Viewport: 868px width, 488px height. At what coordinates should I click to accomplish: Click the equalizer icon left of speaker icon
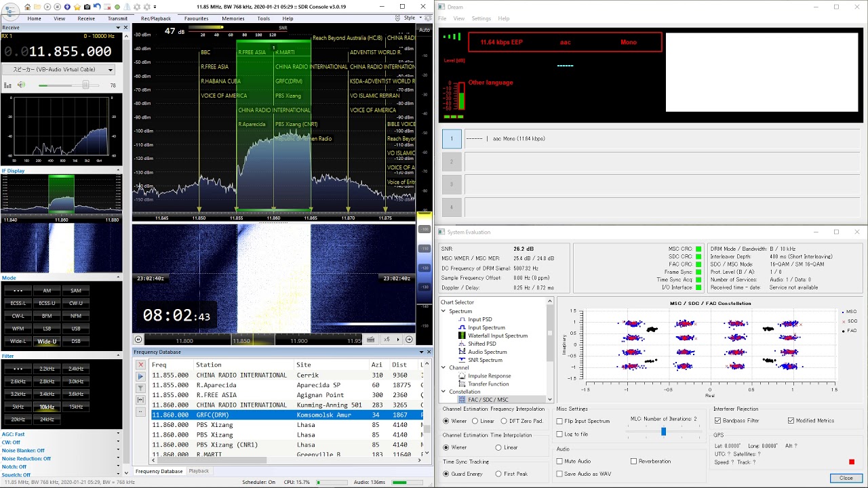(8, 85)
